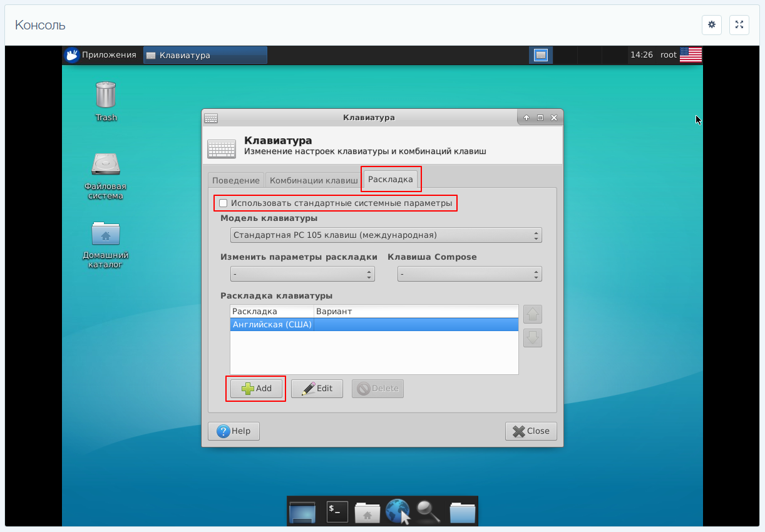Viewport: 765px width, 532px height.
Task: Toggle Использовать стандартные системные параметры checkbox
Action: (x=223, y=203)
